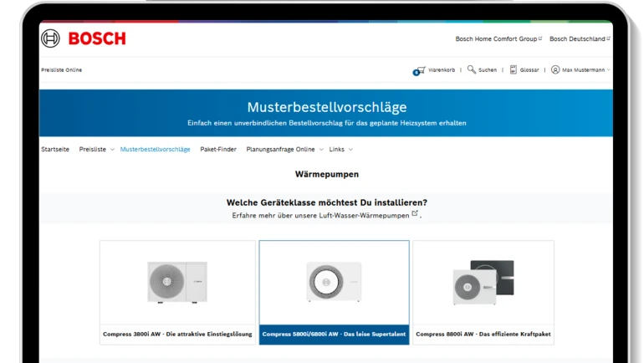This screenshot has height=363, width=644.
Task: Click the Glossar label
Action: 529,70
